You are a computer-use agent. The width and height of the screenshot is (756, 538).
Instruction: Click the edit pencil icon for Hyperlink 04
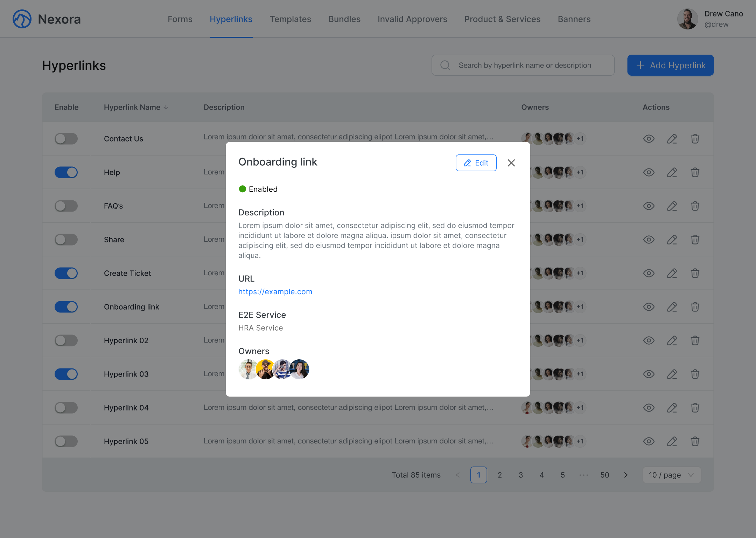(x=672, y=407)
